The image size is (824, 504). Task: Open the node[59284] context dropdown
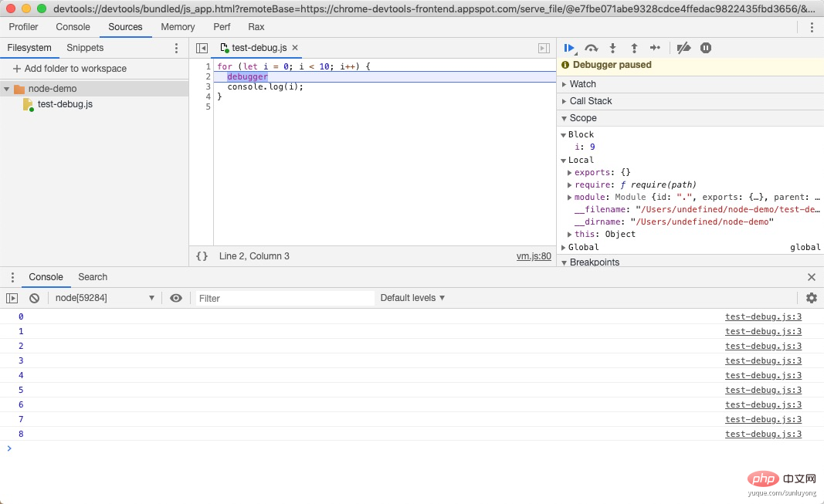pyautogui.click(x=104, y=298)
